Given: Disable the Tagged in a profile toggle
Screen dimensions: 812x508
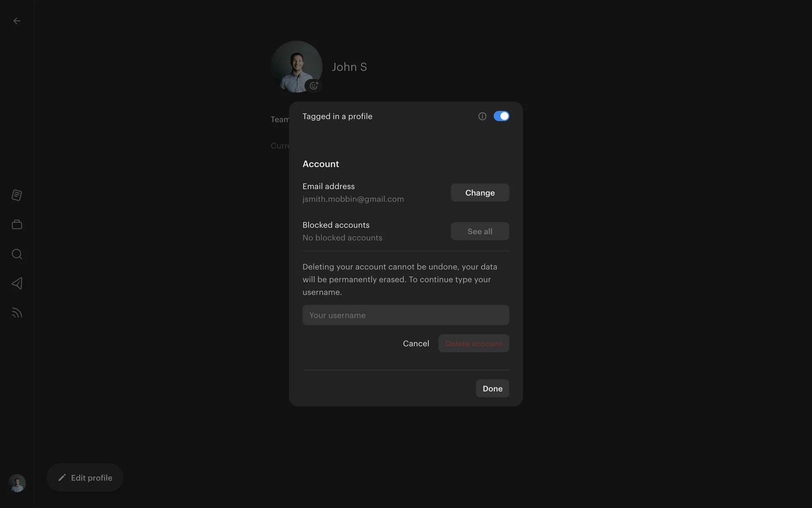Looking at the screenshot, I should click(501, 116).
